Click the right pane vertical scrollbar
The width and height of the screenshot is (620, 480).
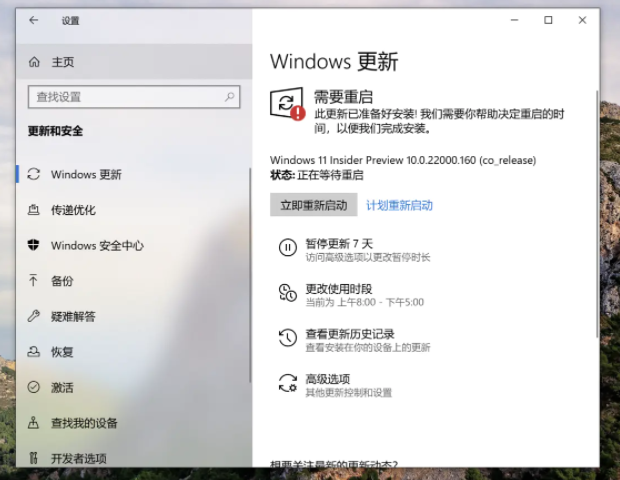pyautogui.click(x=597, y=214)
